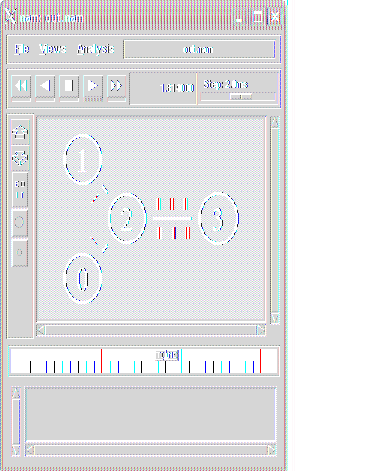Click right arrow of canvas horizontal scrollbar
This screenshot has height=471, width=384.
[261, 330]
